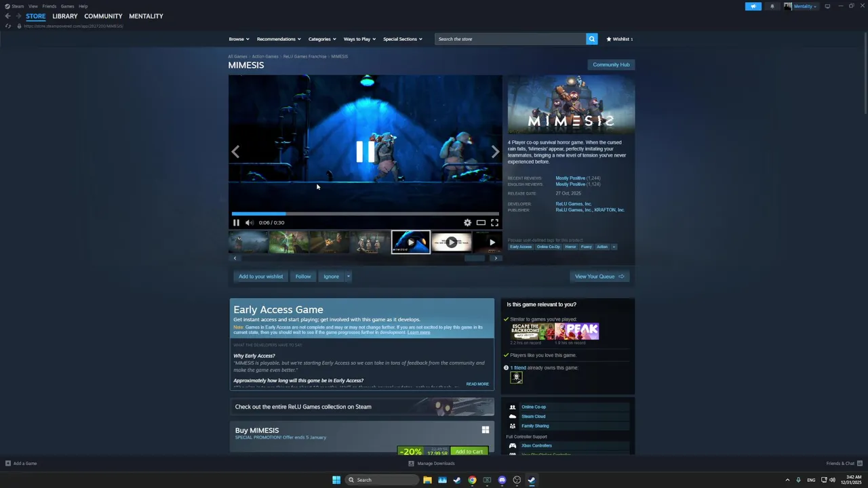Screen dimensions: 868x488
Task: Open Windows Start menu
Action: click(336, 480)
